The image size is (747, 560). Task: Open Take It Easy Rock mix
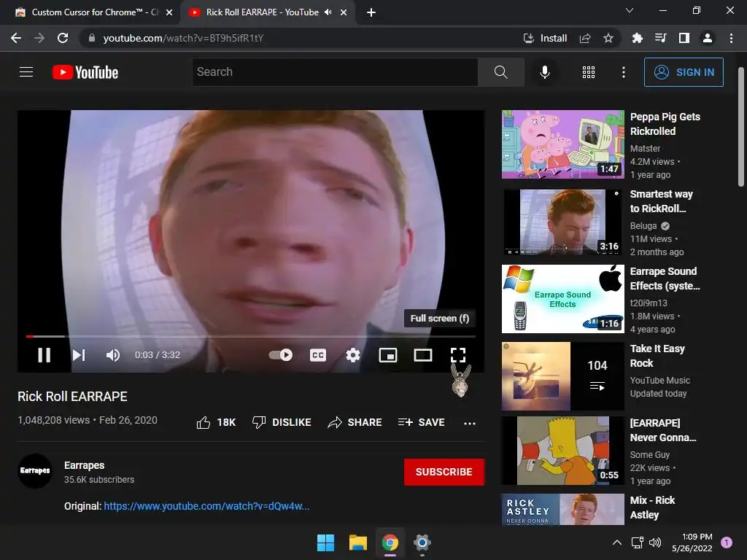pos(562,376)
